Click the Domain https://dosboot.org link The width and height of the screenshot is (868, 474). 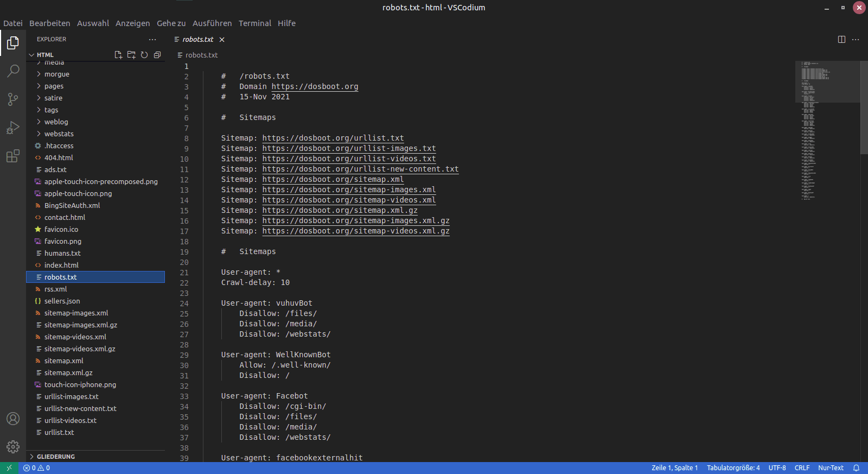315,86
